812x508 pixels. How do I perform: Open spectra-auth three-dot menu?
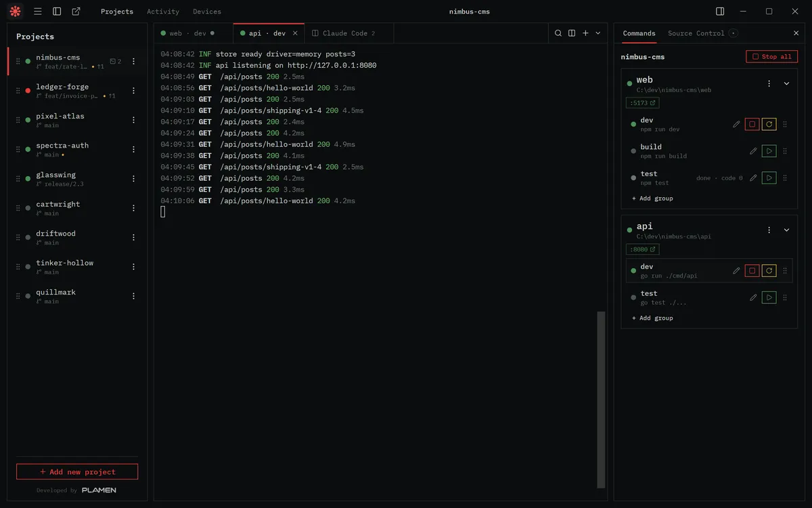pos(133,150)
